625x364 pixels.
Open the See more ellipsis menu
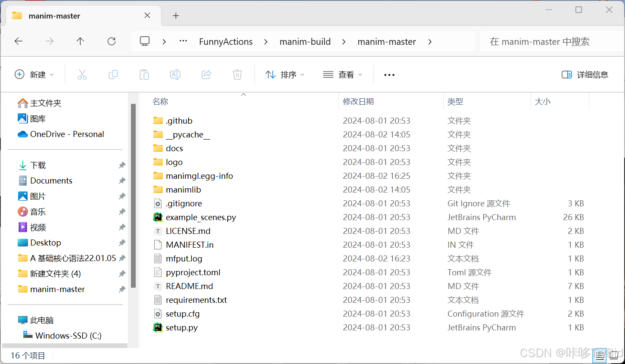[x=389, y=75]
